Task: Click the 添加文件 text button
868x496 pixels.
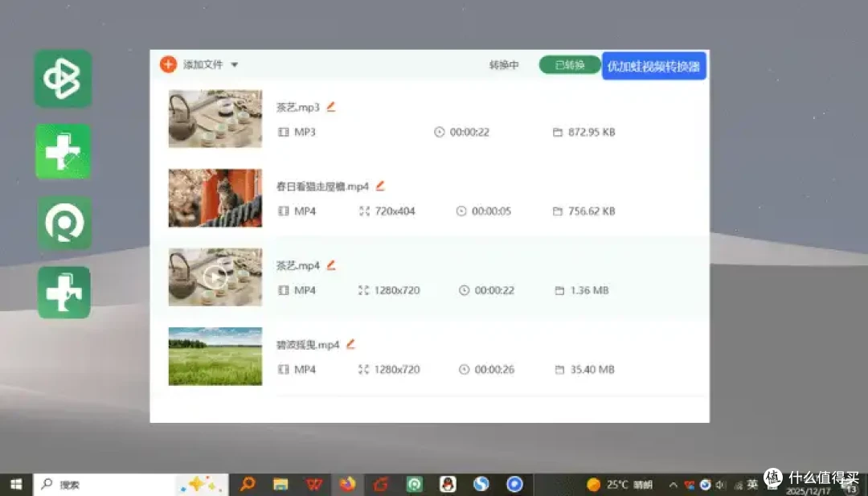Action: click(x=203, y=65)
